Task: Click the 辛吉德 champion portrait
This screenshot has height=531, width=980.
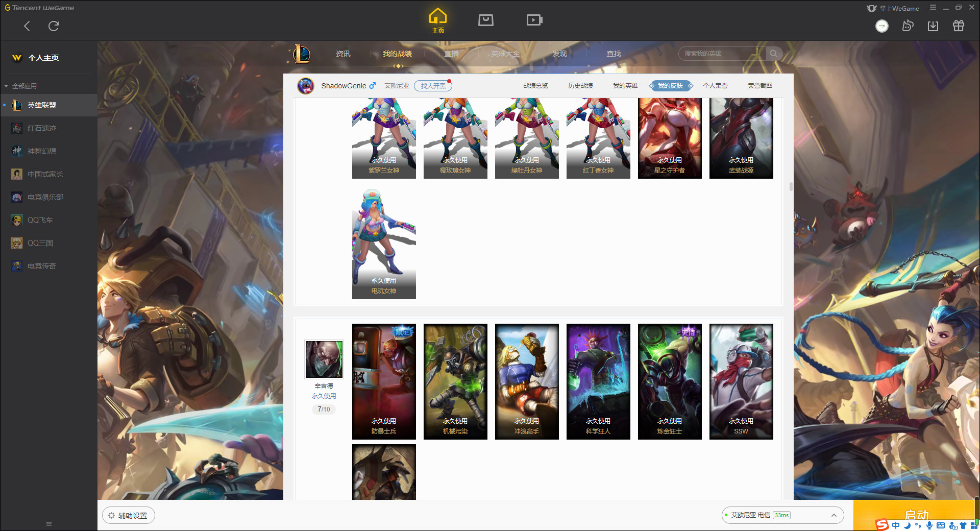Action: pos(324,359)
